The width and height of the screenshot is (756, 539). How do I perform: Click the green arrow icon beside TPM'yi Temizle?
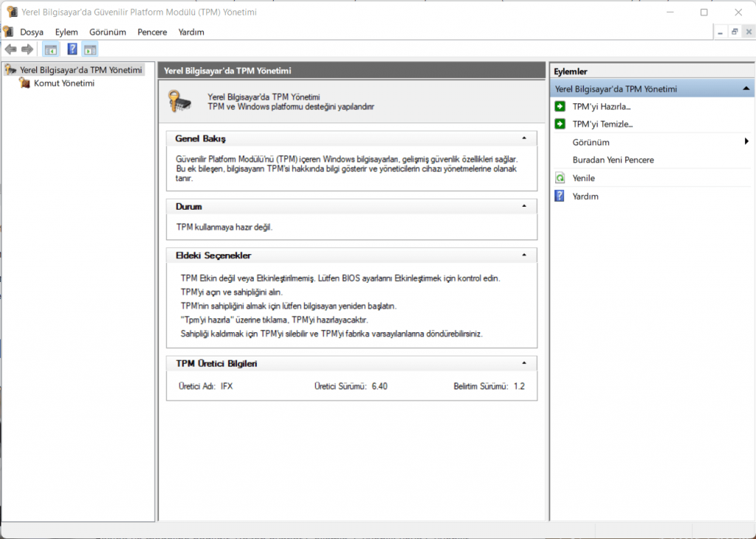(560, 124)
